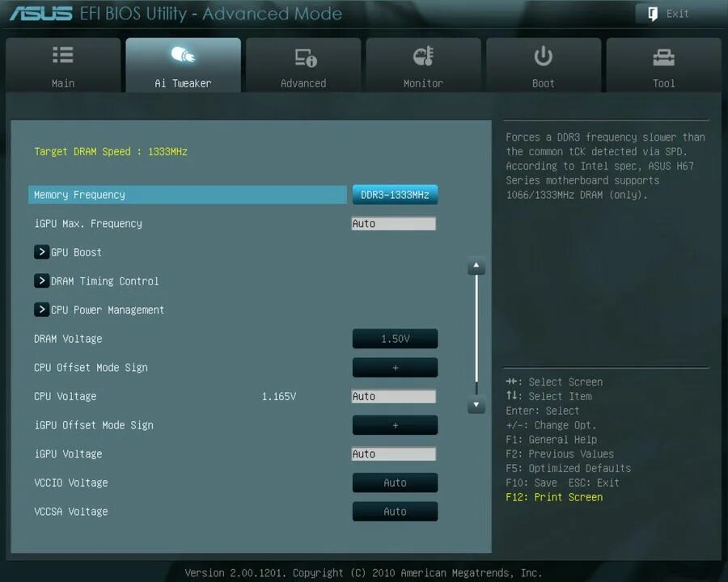
Task: Expand the CPU Power Management arrow
Action: tap(41, 310)
